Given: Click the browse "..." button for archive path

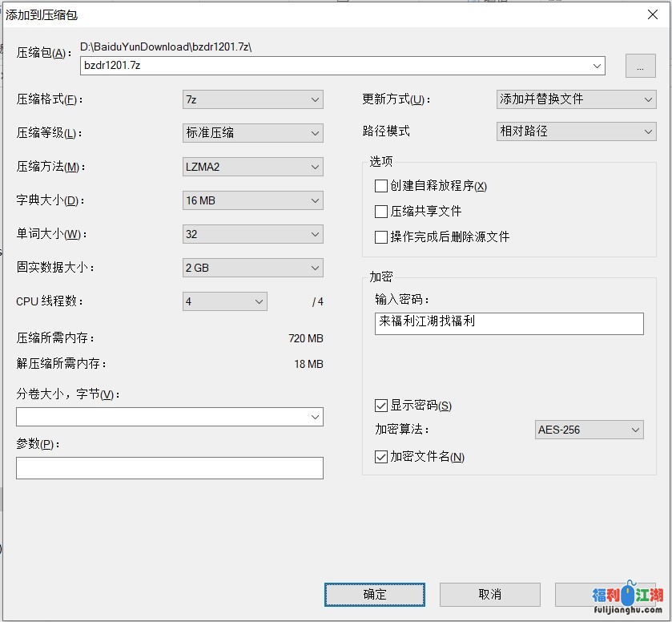Looking at the screenshot, I should 640,67.
